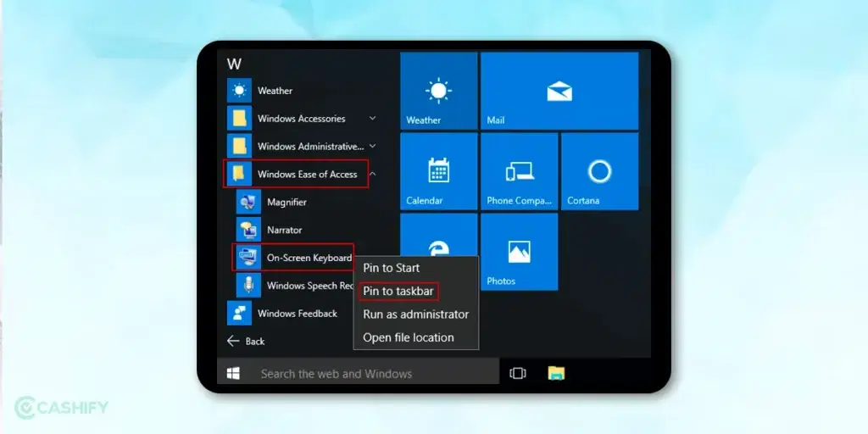Open Task View from the taskbar
This screenshot has height=434, width=868.
[x=518, y=374]
